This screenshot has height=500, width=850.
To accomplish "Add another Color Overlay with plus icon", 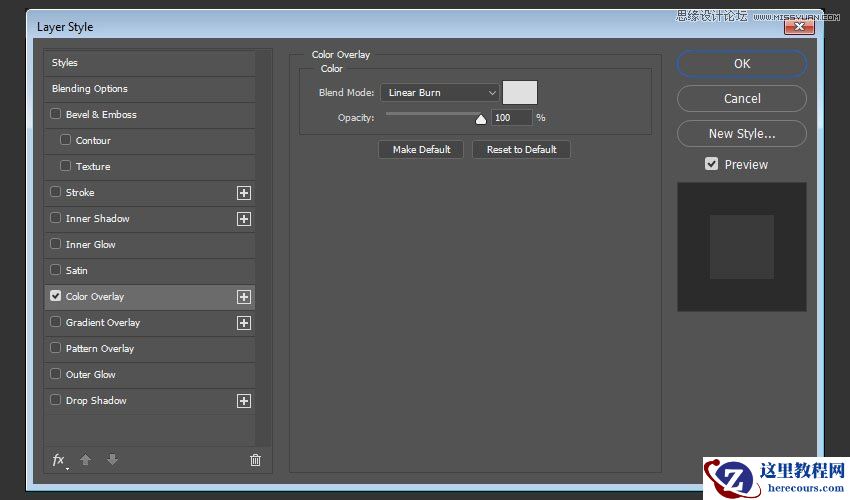I will 244,297.
